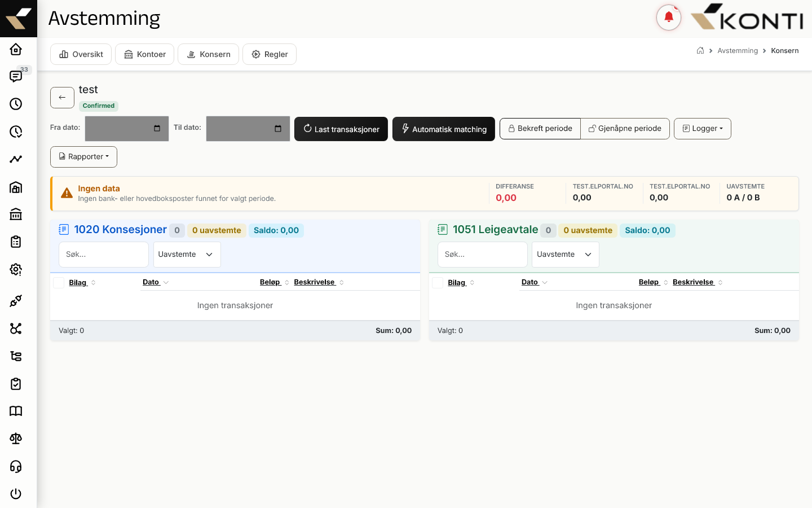This screenshot has height=508, width=812.
Task: Sort 1020 Konsesjoner by Beløp
Action: [275, 282]
